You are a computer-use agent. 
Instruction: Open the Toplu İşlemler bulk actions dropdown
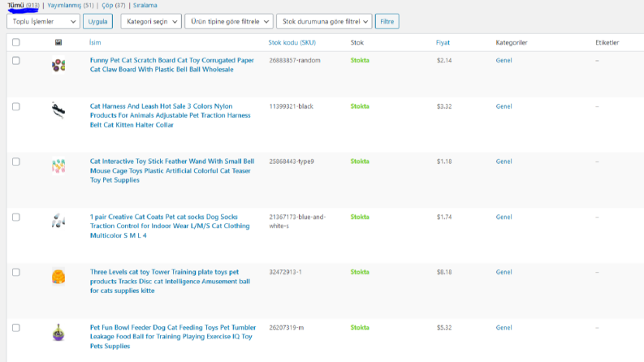coord(43,21)
